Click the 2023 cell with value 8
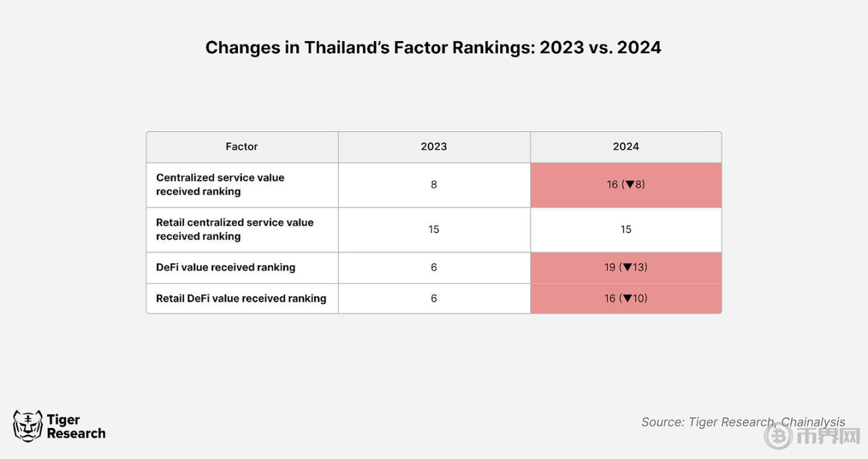 coord(434,185)
